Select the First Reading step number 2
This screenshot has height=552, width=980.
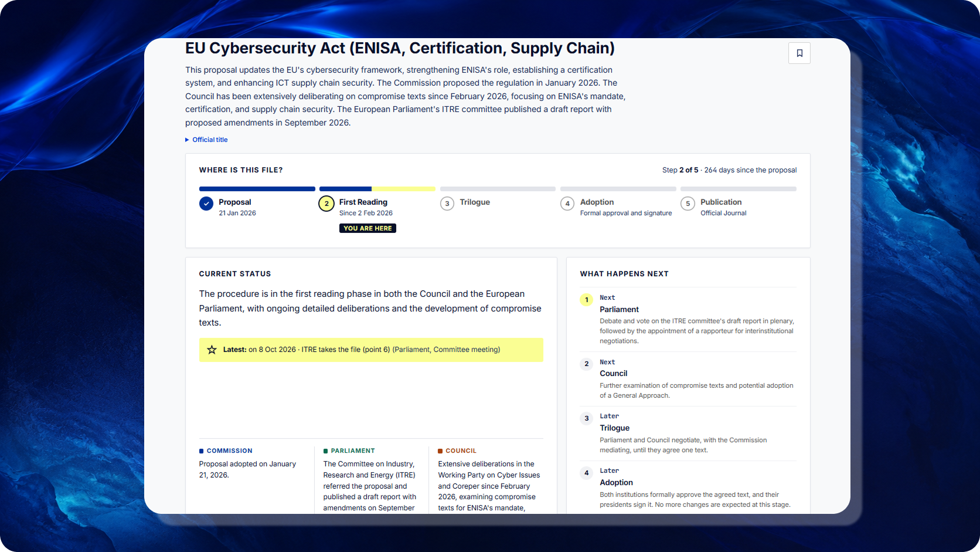click(326, 204)
